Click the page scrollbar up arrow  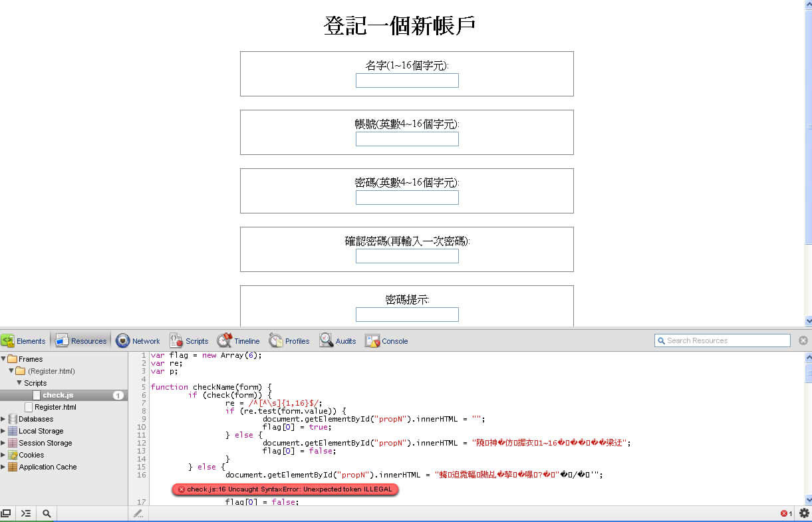click(808, 4)
